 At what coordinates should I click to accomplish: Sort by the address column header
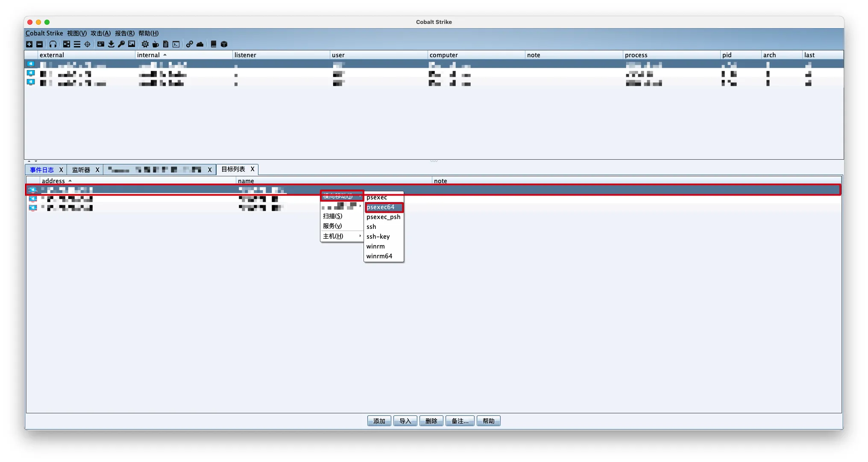53,181
